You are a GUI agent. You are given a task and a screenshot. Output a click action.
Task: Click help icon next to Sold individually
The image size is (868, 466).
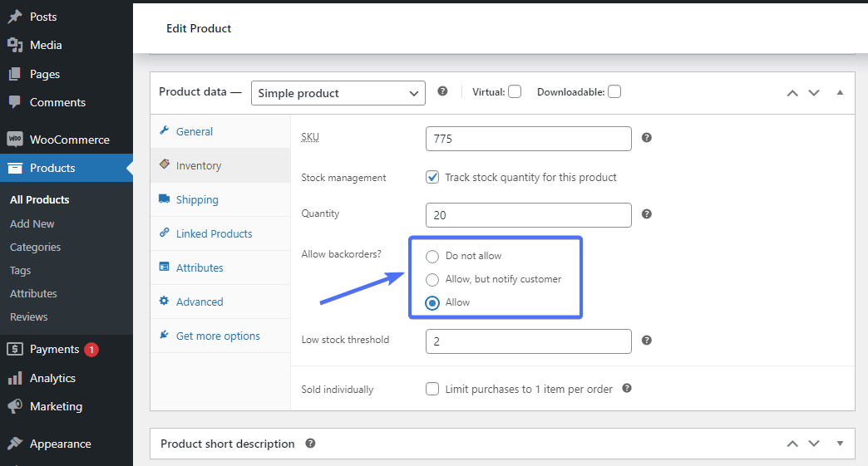tap(627, 388)
